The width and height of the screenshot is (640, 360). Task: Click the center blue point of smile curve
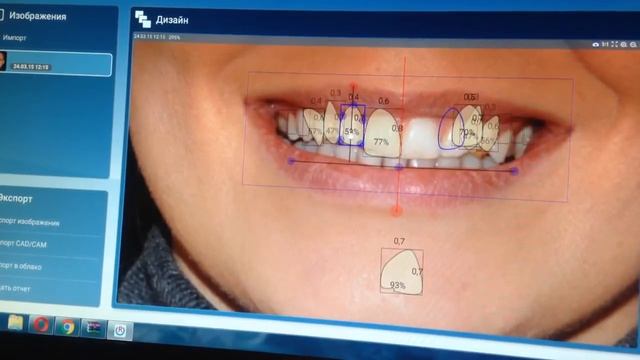pyautogui.click(x=399, y=167)
